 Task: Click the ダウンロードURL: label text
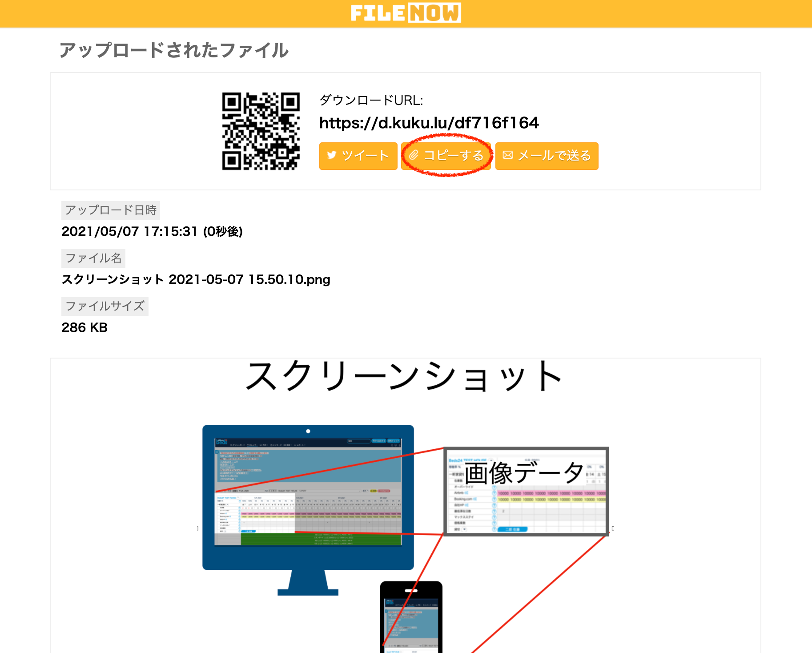click(x=371, y=100)
